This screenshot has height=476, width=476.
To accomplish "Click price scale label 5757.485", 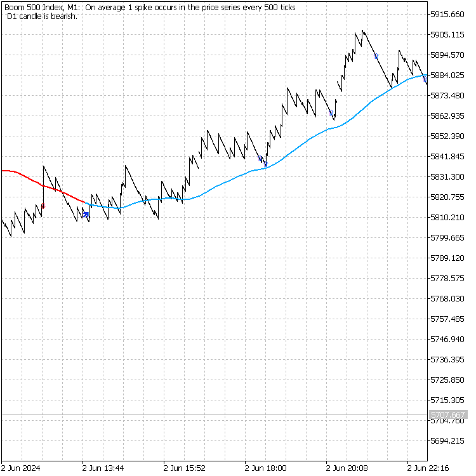I will 447,319.
